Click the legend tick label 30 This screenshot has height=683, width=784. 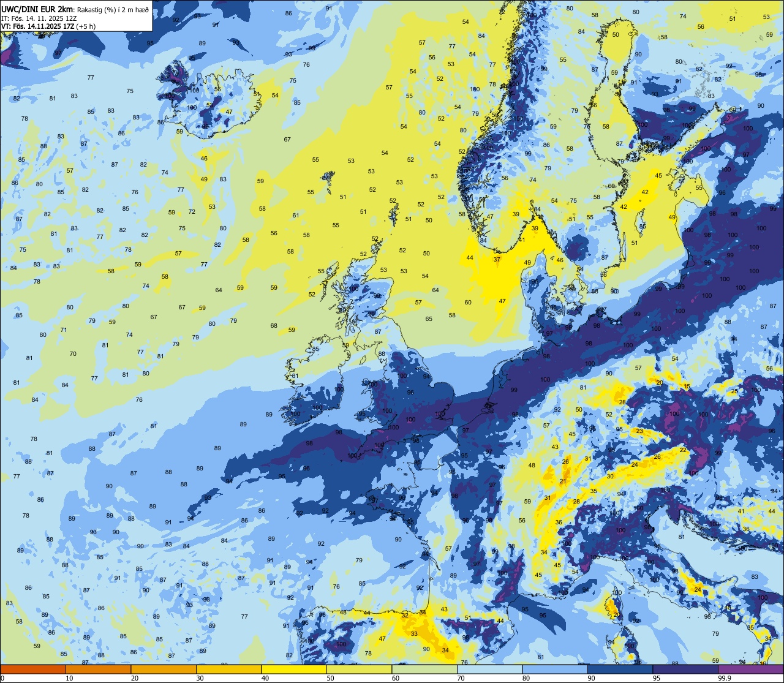(200, 678)
